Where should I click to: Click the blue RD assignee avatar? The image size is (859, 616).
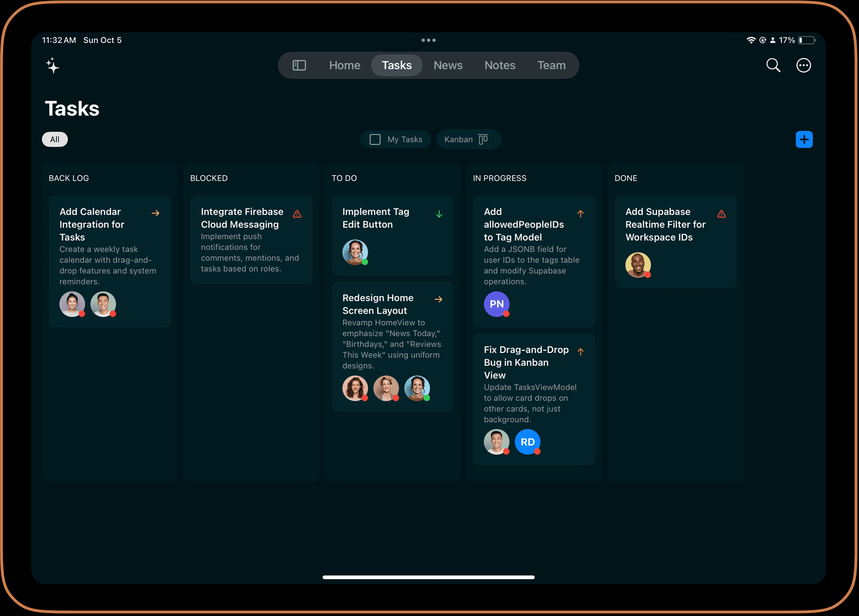pos(527,442)
